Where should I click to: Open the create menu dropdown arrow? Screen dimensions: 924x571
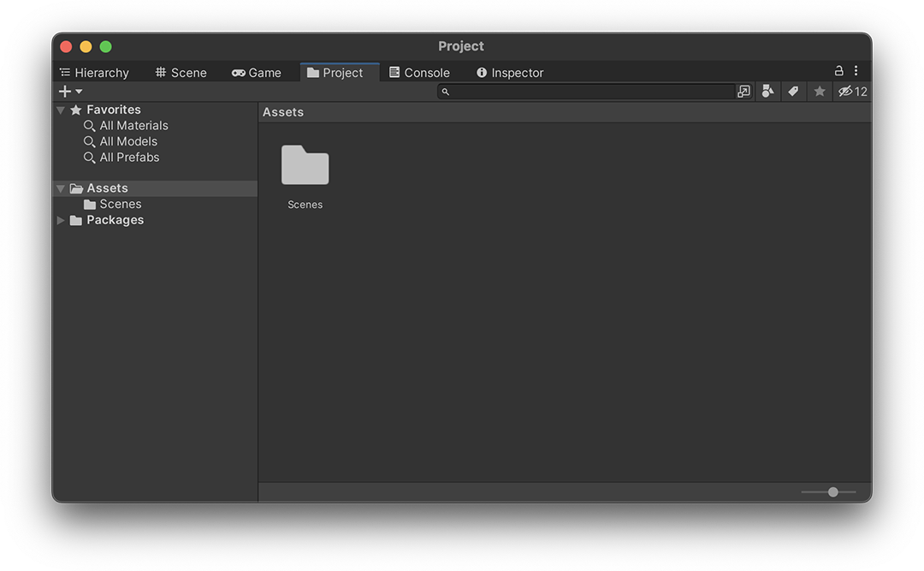tap(79, 92)
